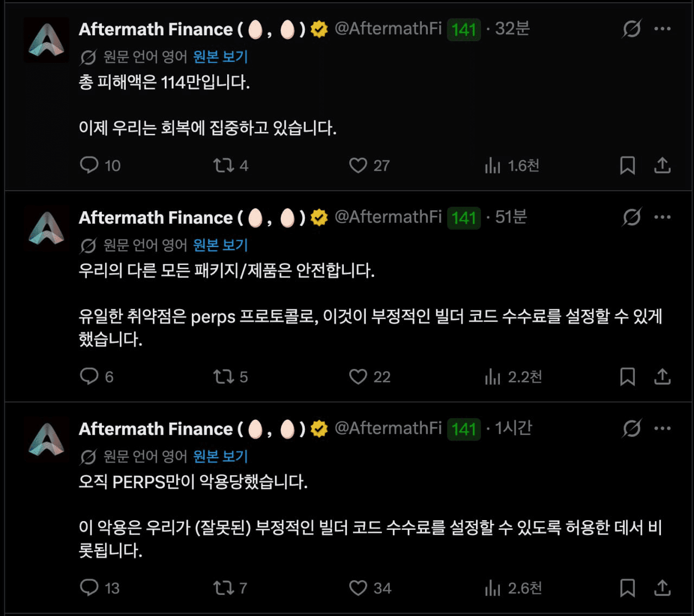Reply to the post with 13 replies
This screenshot has height=616, width=694.
(x=89, y=587)
